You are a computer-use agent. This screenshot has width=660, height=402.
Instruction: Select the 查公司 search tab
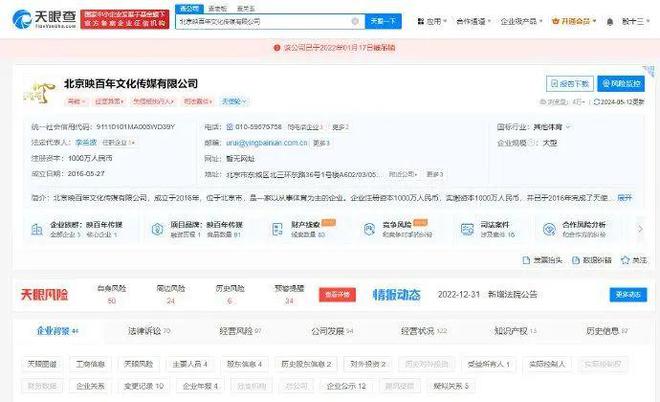pyautogui.click(x=189, y=9)
